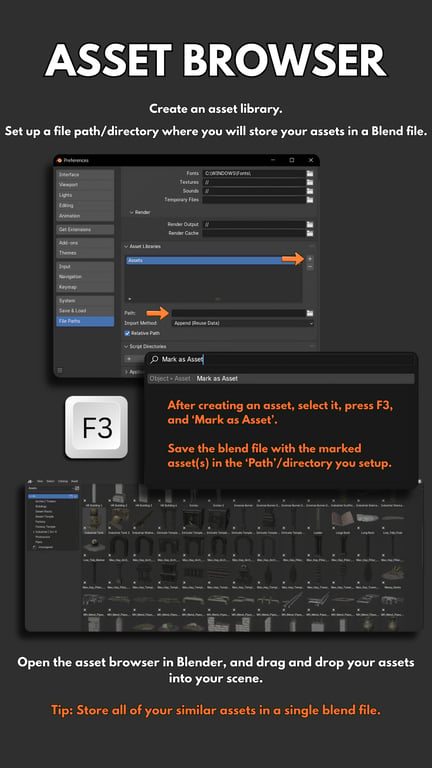
Task: Add a new asset library with plus
Action: (310, 259)
